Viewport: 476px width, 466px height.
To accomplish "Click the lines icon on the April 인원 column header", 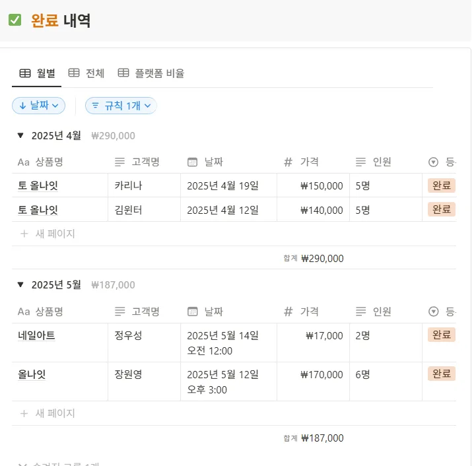I will point(360,162).
